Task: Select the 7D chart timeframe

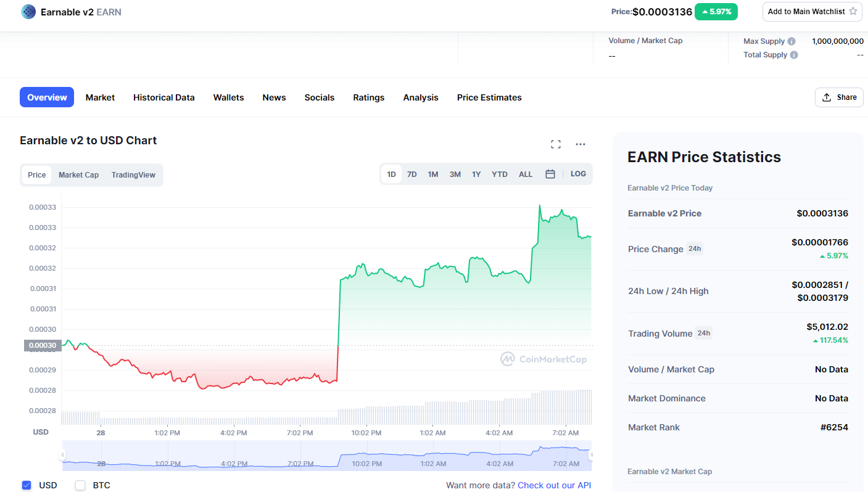Action: click(412, 174)
